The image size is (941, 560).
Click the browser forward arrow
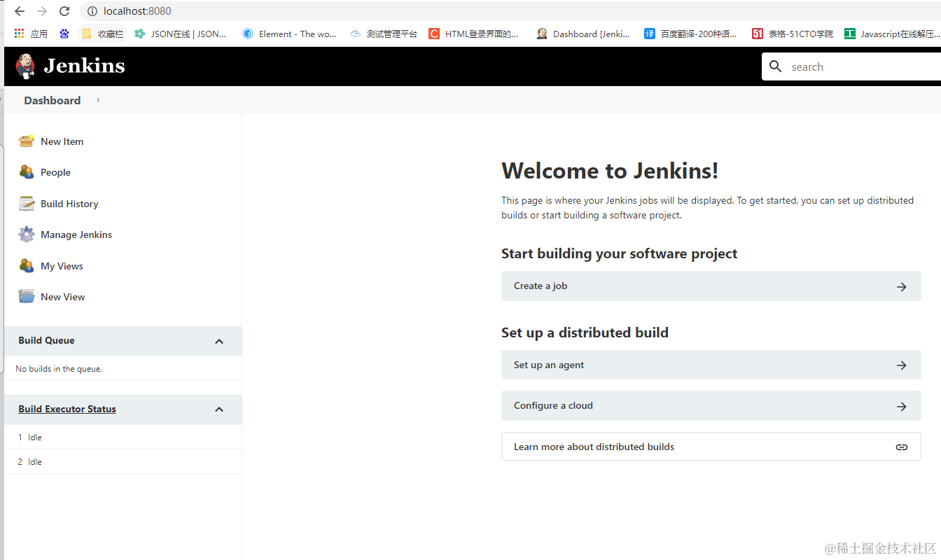pos(42,11)
